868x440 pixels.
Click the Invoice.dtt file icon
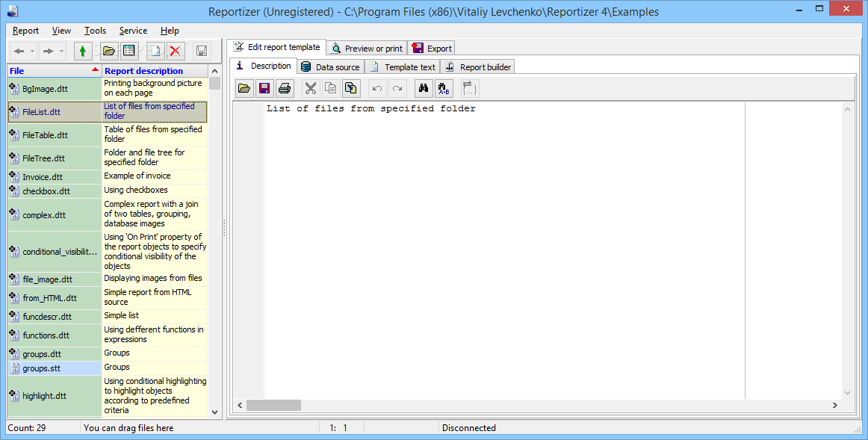(x=14, y=176)
